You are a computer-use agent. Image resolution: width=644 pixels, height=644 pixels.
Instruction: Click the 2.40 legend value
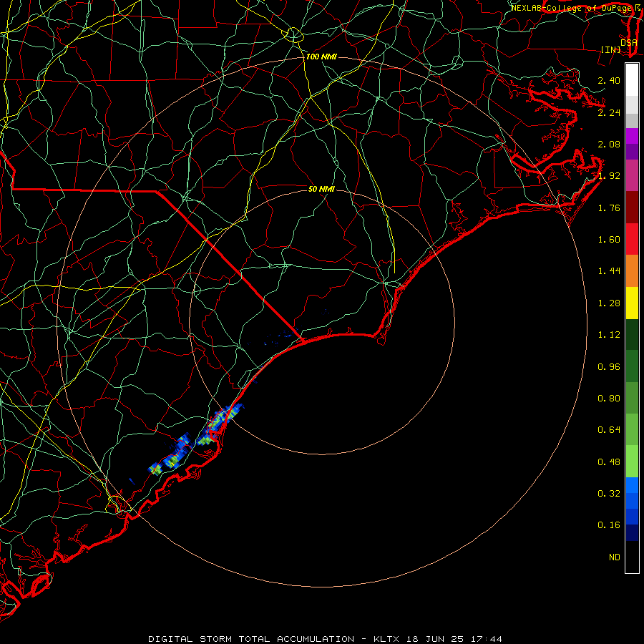coord(609,80)
